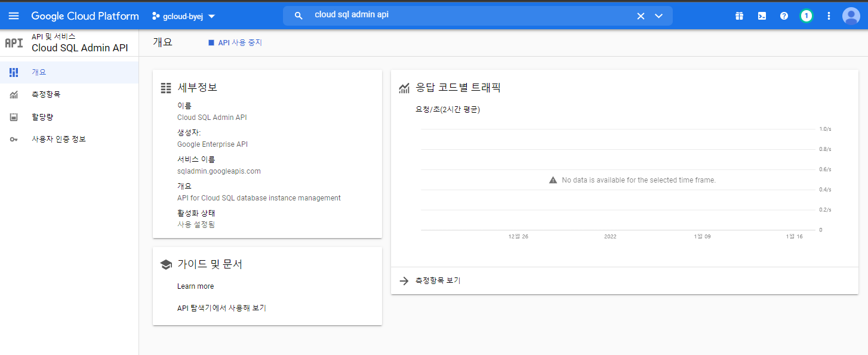Screen dimensions: 868x355
Task: Click sqladmin.googleapis.com service name text
Action: click(219, 171)
